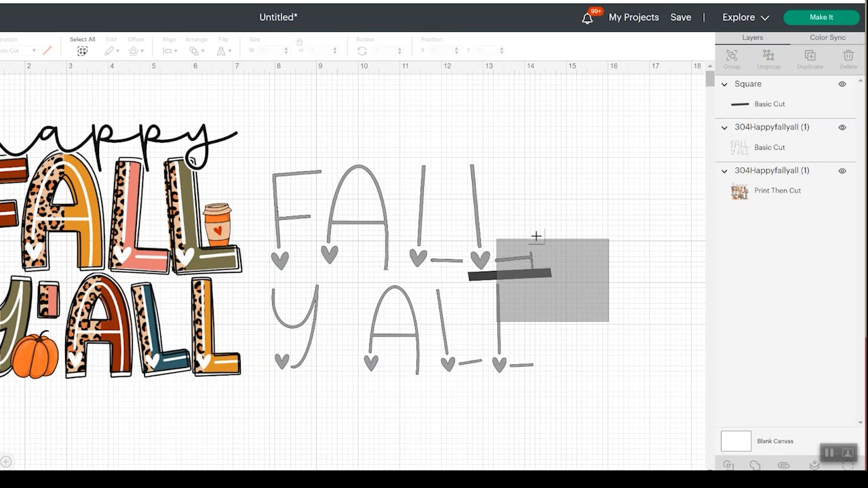868x488 pixels.
Task: Toggle visibility of Print Then Cut 304Happyfallyall layer
Action: [842, 171]
